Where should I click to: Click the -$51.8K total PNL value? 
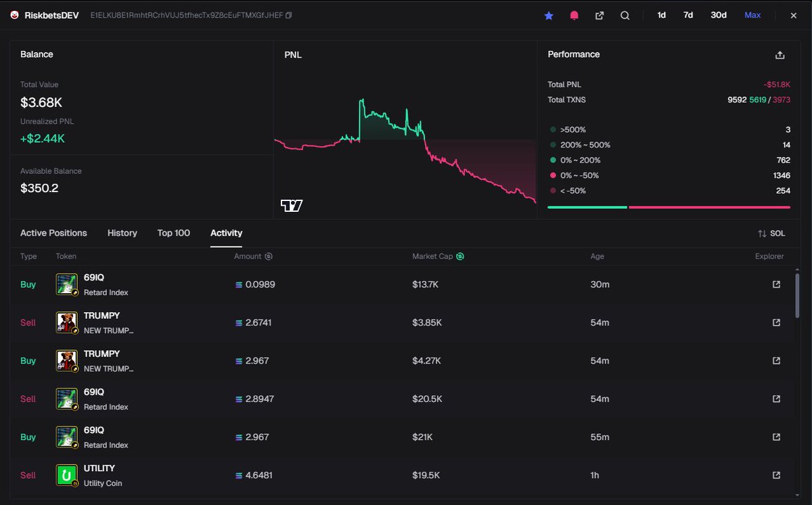777,85
